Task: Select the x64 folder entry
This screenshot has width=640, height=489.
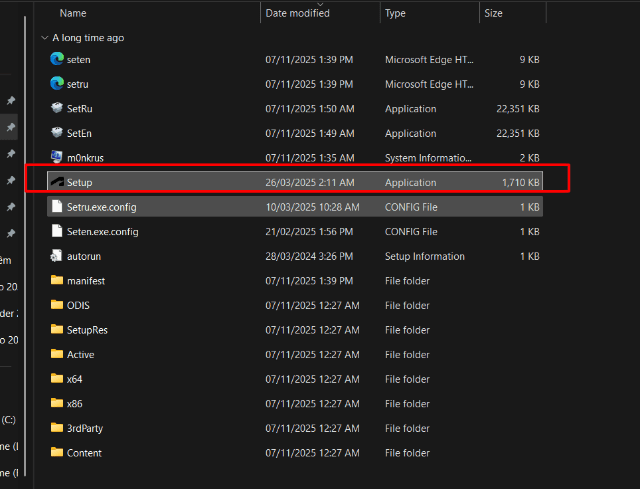Action: point(75,379)
